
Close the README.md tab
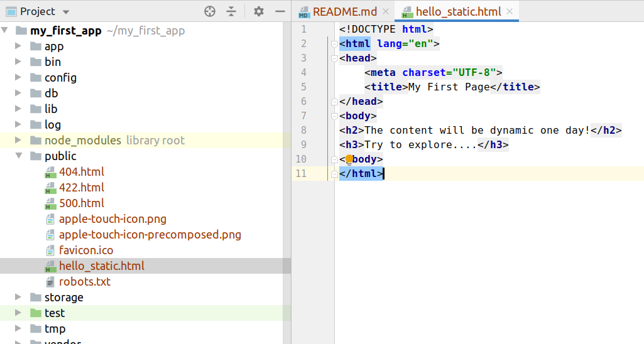click(x=386, y=11)
